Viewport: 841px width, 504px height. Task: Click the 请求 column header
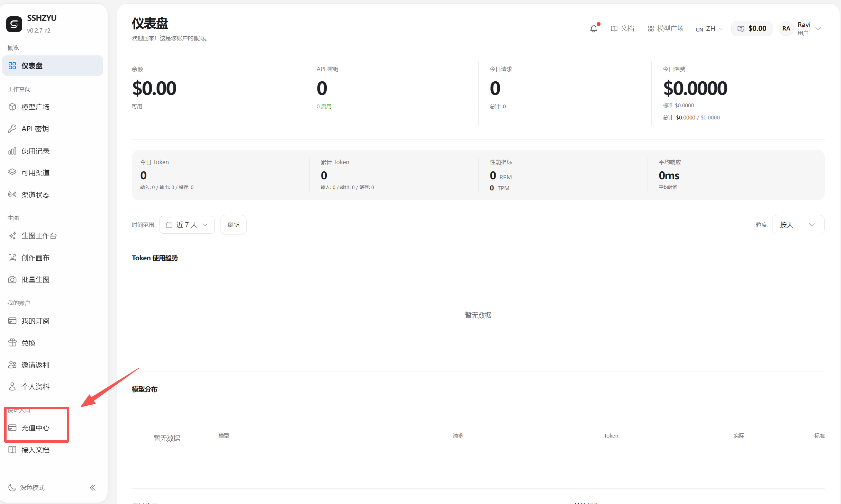click(458, 435)
